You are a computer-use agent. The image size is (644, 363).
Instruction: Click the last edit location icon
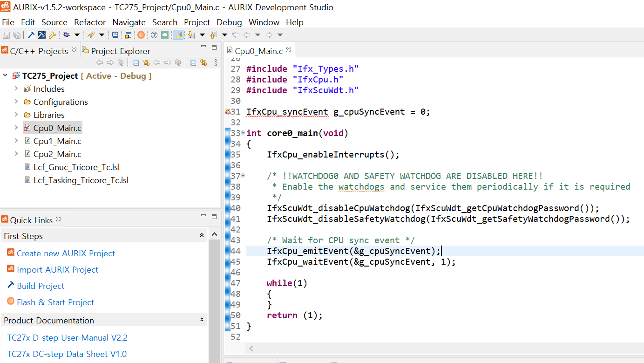point(236,35)
